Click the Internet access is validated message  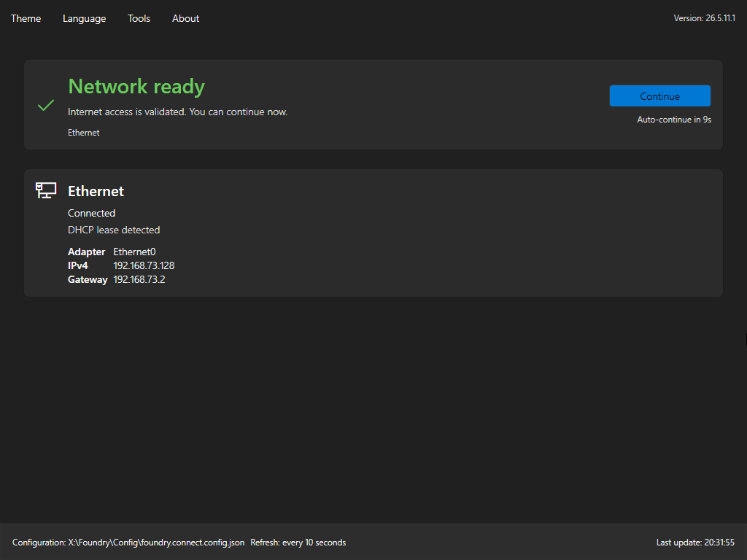coord(178,112)
